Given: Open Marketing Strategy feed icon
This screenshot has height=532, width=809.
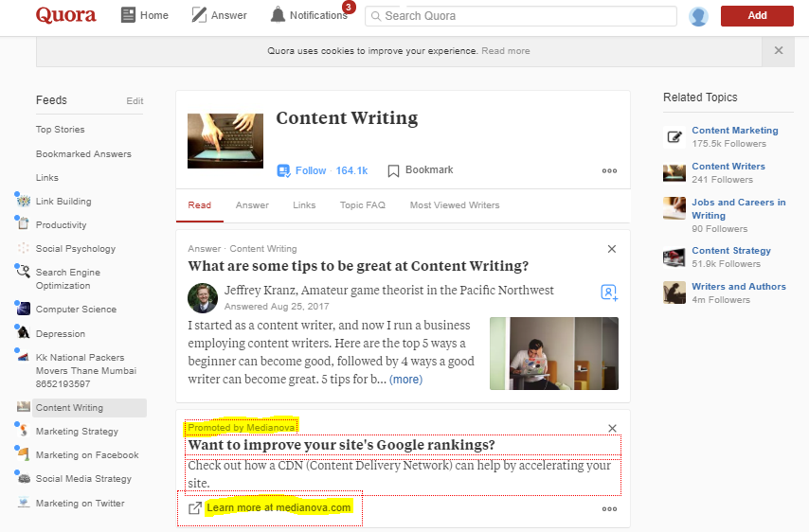Looking at the screenshot, I should click(x=23, y=430).
